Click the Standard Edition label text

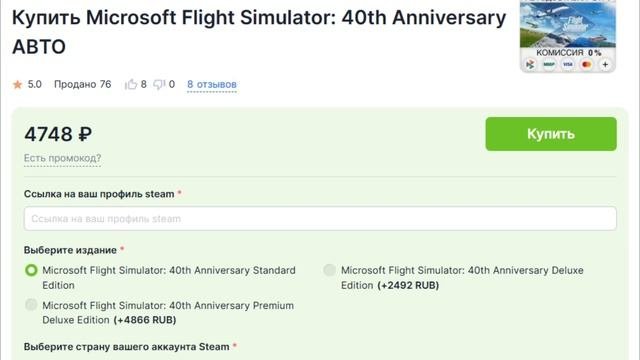169,278
